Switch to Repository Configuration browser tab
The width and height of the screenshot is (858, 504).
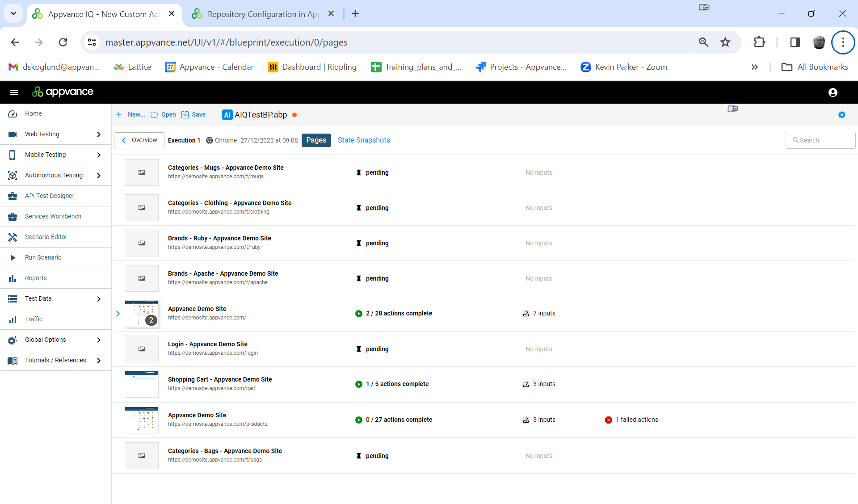[263, 14]
